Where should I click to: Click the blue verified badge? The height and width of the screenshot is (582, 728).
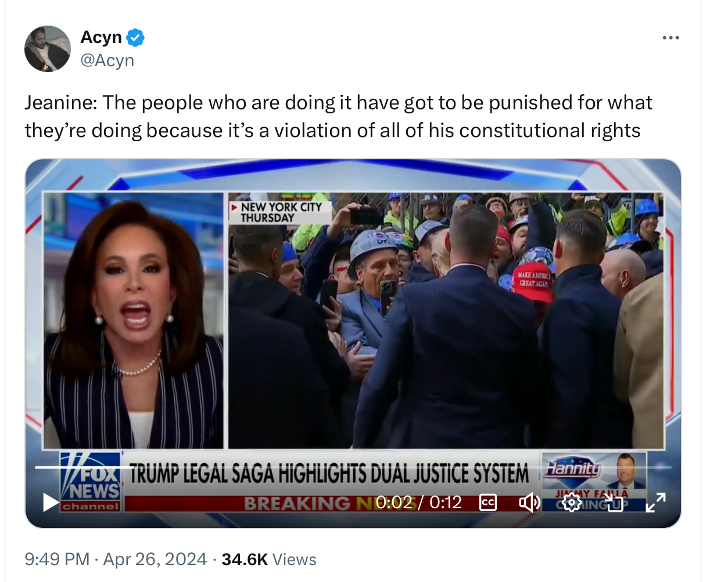pos(135,38)
